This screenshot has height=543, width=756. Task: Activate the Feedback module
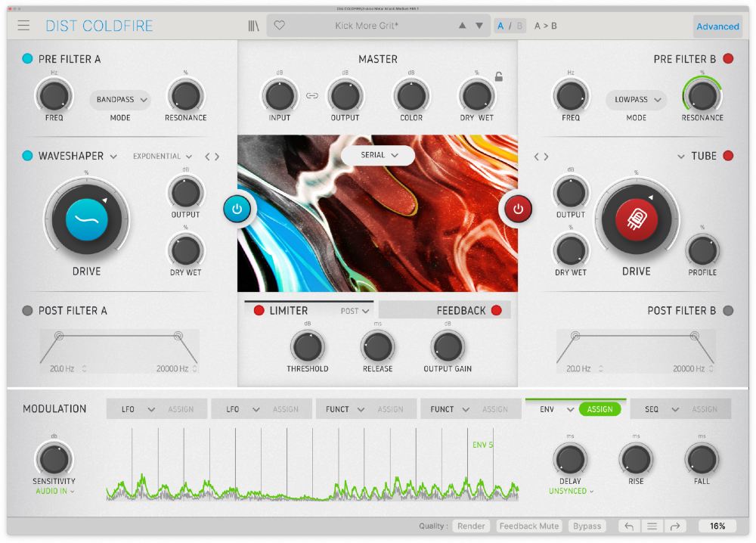(x=495, y=309)
